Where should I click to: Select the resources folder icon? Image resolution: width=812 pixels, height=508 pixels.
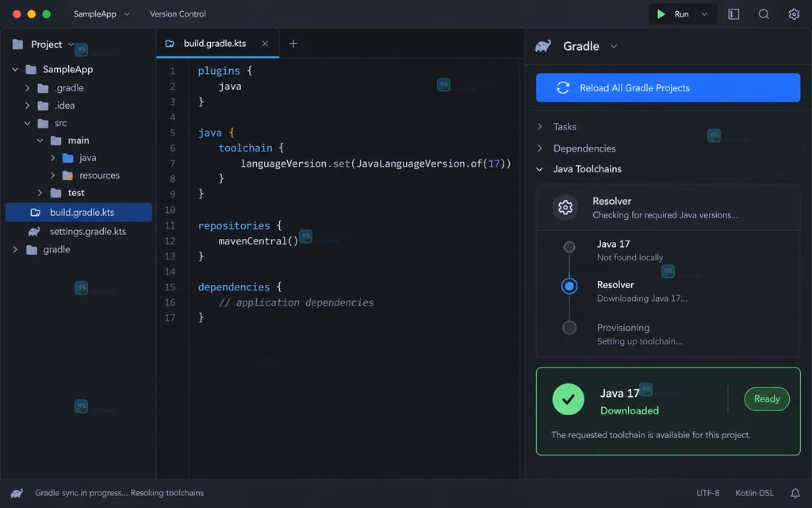[68, 175]
